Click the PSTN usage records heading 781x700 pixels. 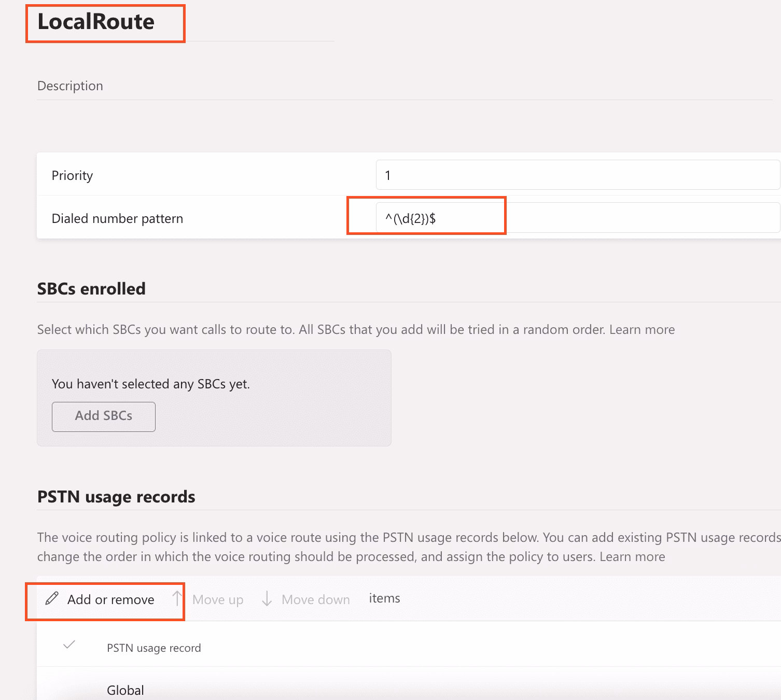[116, 497]
